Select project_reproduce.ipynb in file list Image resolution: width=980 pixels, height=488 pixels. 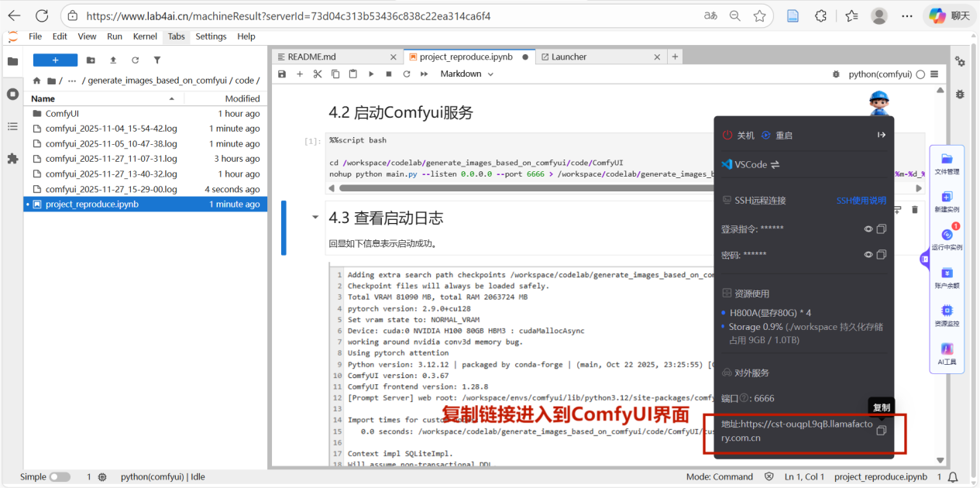(x=146, y=204)
